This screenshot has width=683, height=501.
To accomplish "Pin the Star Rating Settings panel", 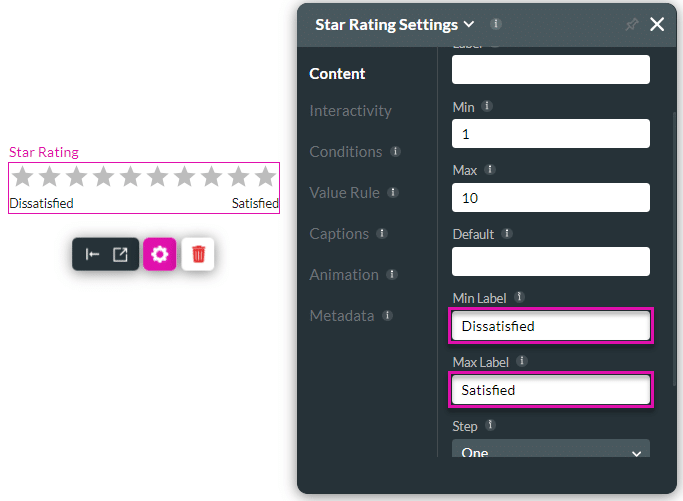I will coord(631,25).
